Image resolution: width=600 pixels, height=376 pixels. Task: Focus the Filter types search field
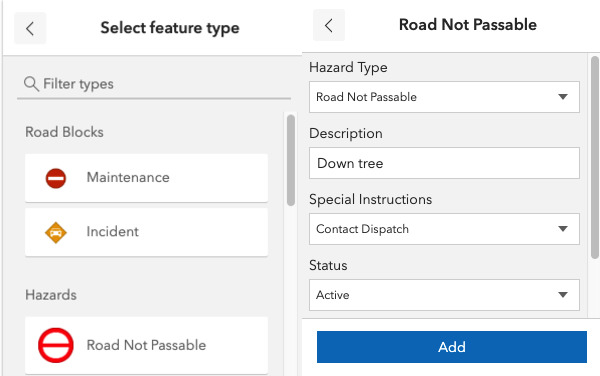154,84
